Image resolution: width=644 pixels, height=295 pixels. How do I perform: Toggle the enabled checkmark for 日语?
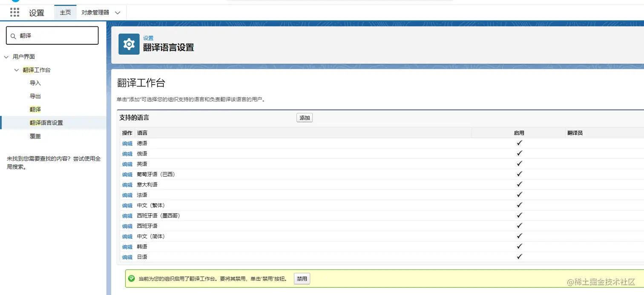click(519, 257)
